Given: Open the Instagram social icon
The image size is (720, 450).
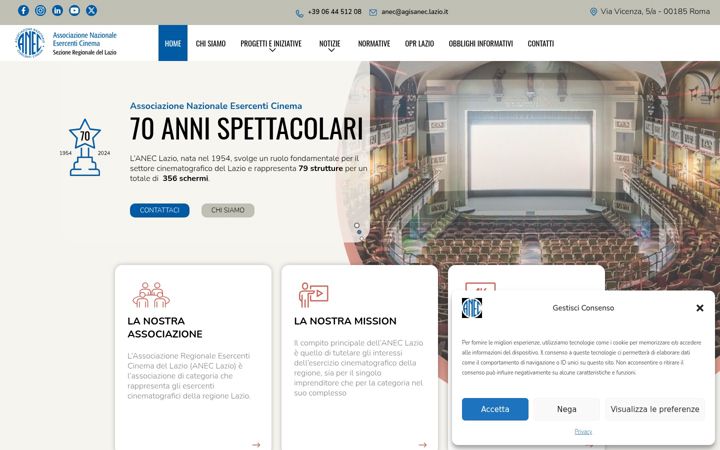Looking at the screenshot, I should click(x=40, y=11).
